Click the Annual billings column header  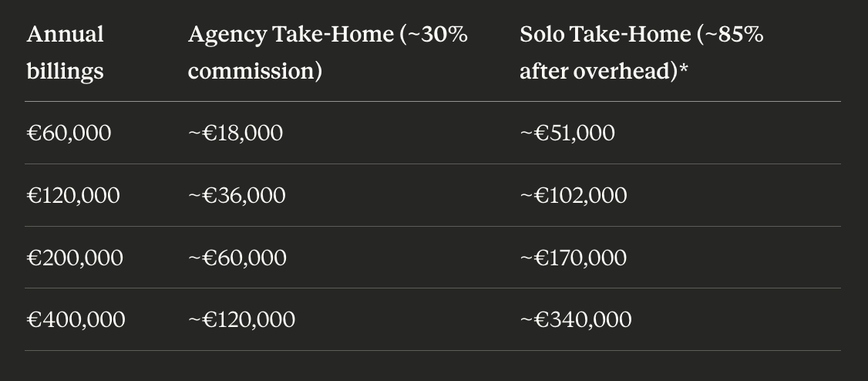pyautogui.click(x=66, y=52)
